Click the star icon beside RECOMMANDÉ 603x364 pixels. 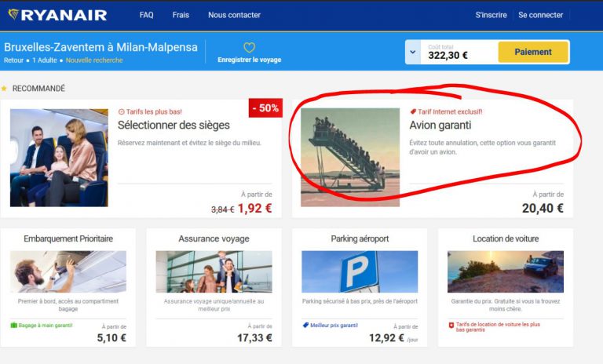click(x=4, y=89)
